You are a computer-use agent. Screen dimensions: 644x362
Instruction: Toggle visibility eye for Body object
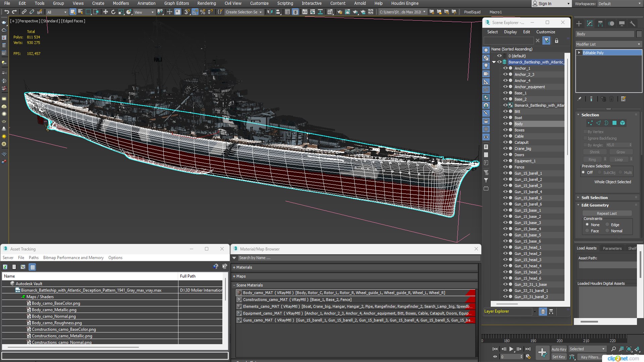(505, 124)
